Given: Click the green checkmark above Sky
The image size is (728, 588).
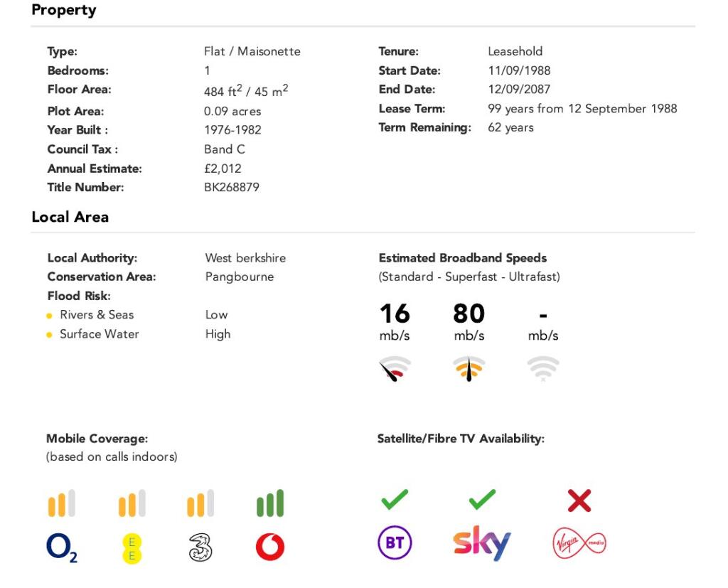Looking at the screenshot, I should [x=482, y=500].
